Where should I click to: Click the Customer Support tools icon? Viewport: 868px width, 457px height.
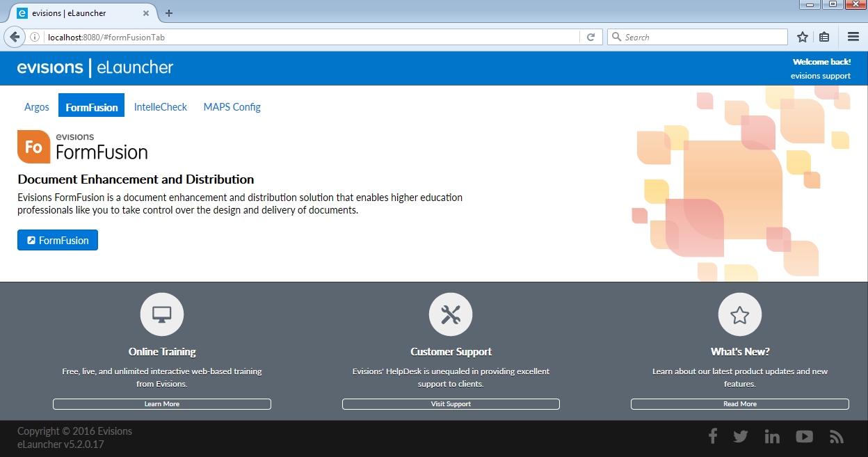451,314
